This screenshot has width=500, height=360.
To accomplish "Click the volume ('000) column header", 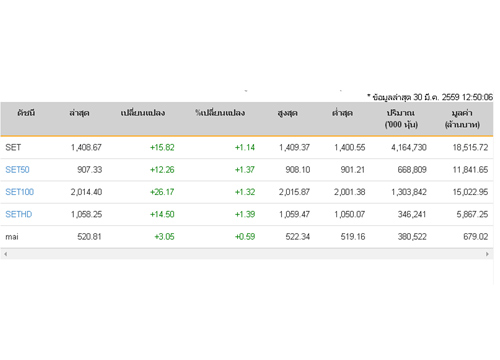I will 401,119.
